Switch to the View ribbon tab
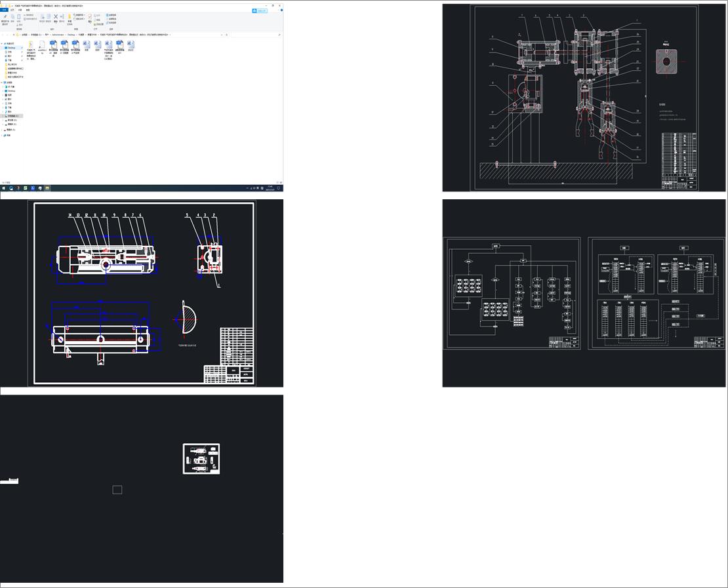Image resolution: width=728 pixels, height=588 pixels. click(28, 10)
